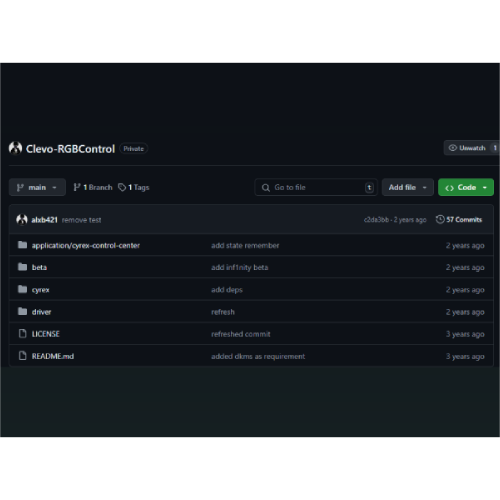Screen dimensions: 500x500
Task: View the 1 Branch list
Action: coord(93,187)
